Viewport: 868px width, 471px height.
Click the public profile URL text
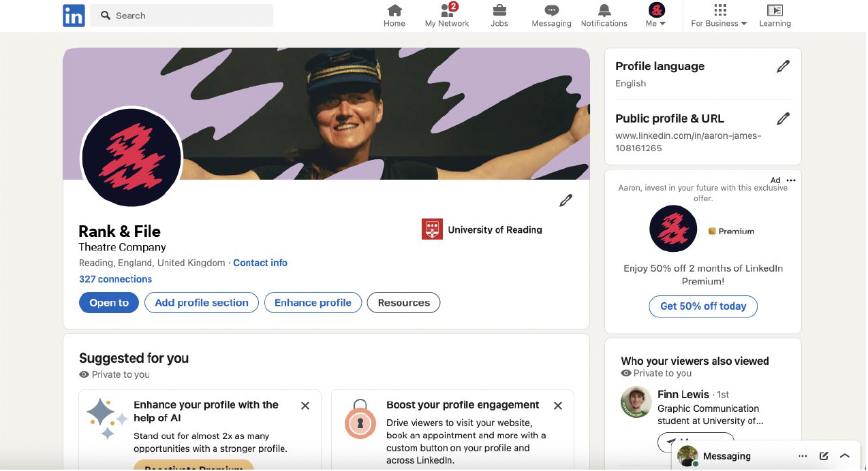click(688, 142)
